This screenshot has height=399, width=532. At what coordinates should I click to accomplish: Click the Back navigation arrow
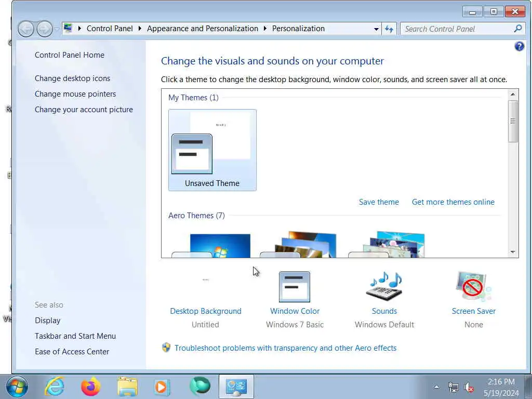click(26, 29)
